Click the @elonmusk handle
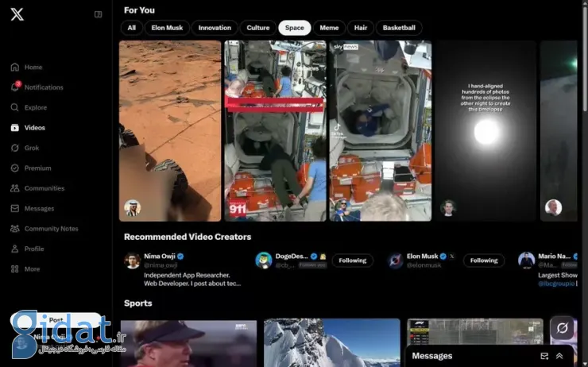The image size is (588, 367). (424, 265)
